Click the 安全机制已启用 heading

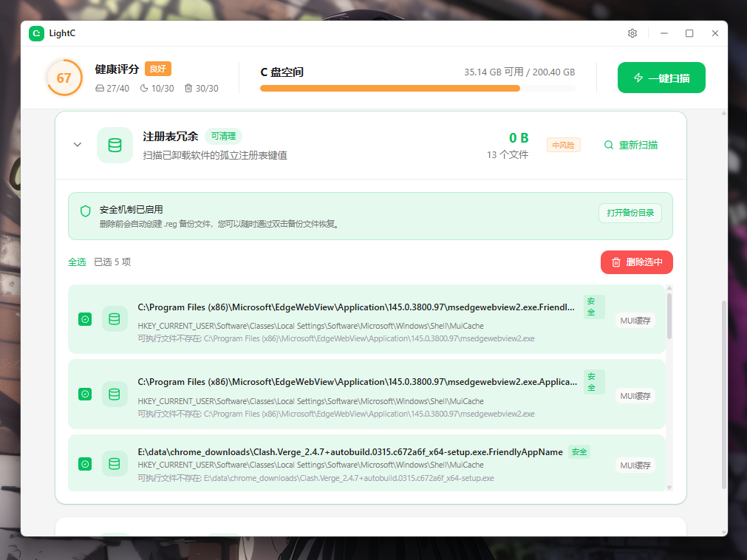[131, 210]
